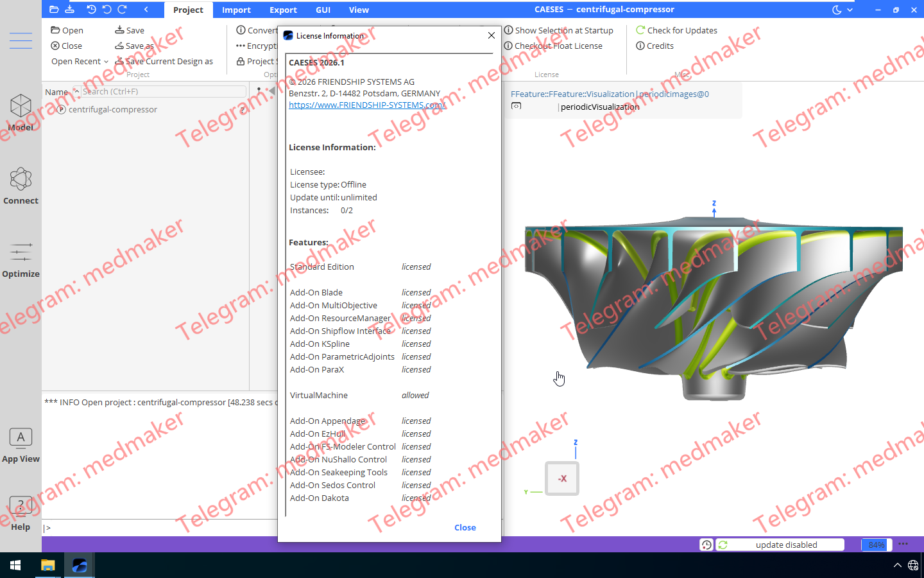This screenshot has width=924, height=578.
Task: Toggle dark mode with the moon icon
Action: point(837,10)
